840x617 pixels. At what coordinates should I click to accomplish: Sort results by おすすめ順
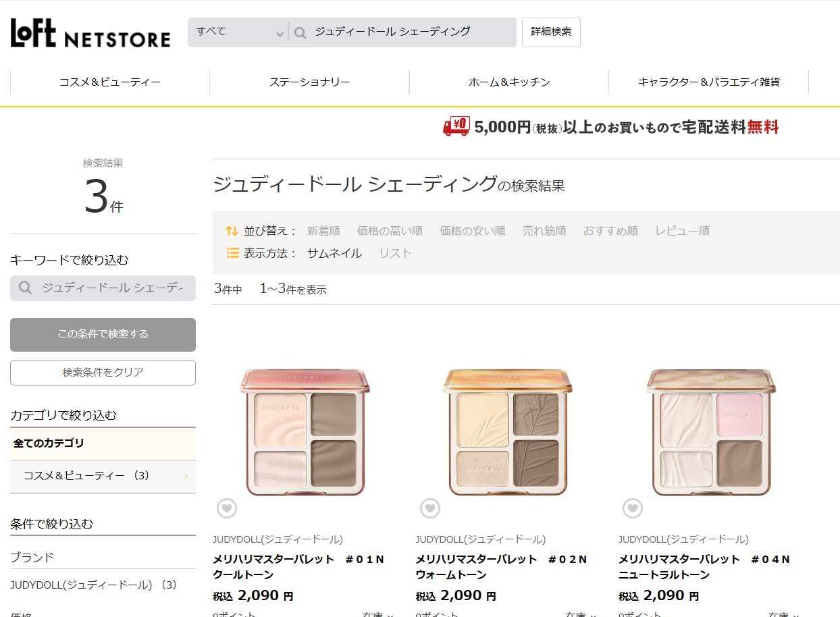pyautogui.click(x=610, y=231)
